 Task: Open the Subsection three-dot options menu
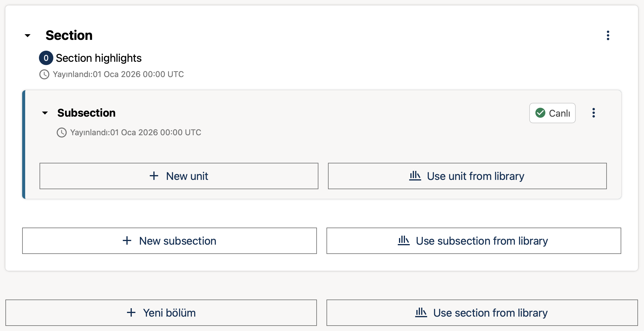point(593,113)
